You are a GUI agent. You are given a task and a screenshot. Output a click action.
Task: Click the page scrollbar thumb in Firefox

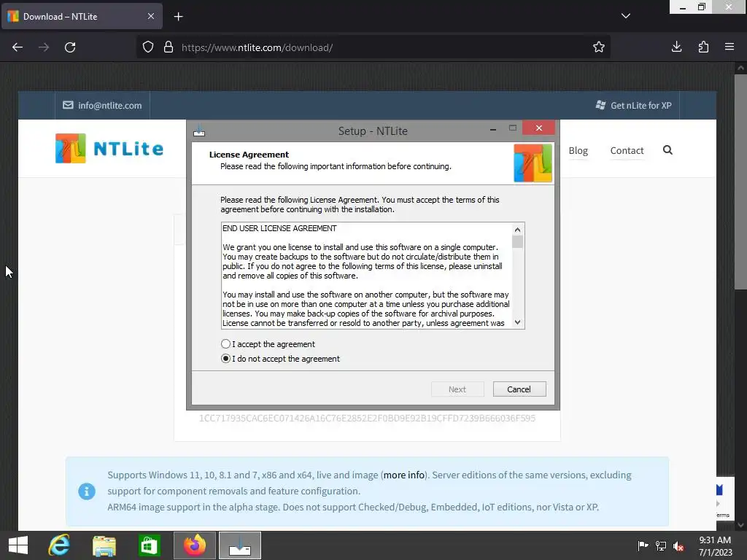[740, 181]
